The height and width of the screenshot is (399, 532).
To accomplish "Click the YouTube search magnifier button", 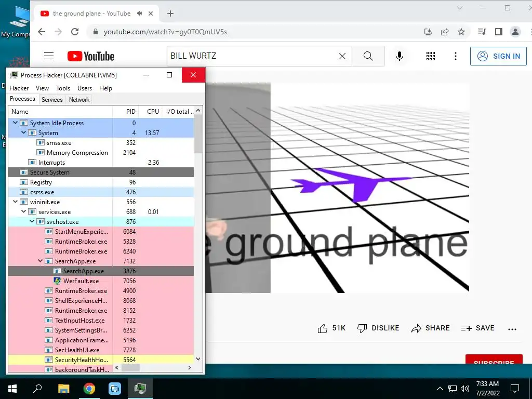I will [x=368, y=56].
